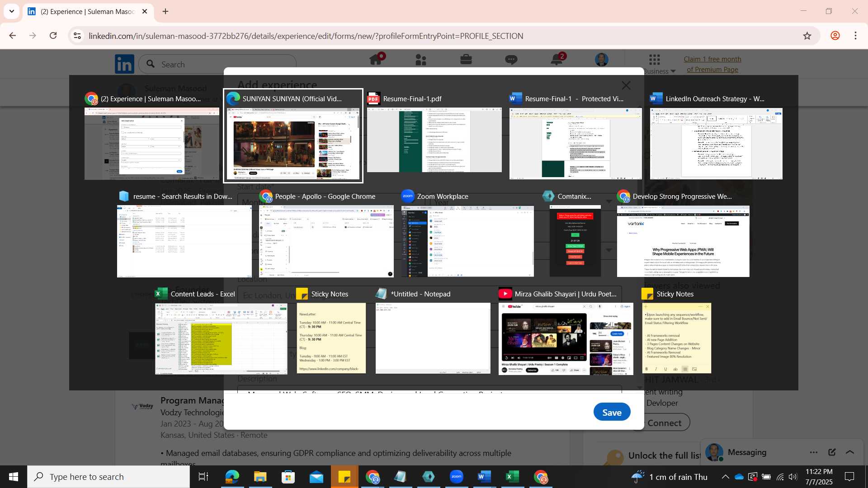Open the weather widget showing rain Thu

[x=670, y=477]
